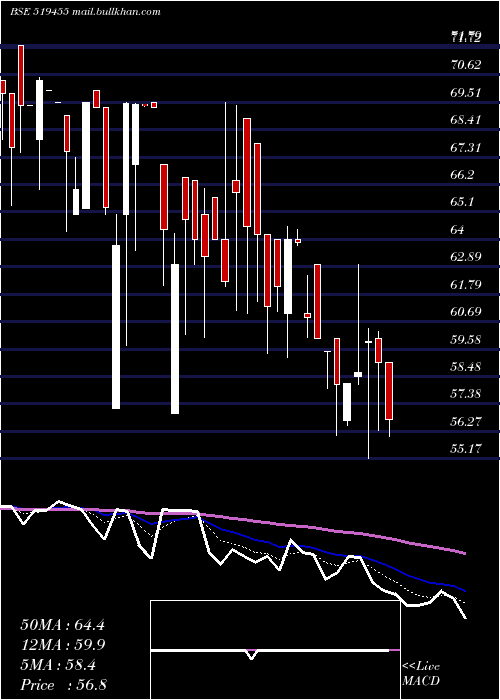Screen dimensions: 500x700
Task: Click the 70.62 price axis label
Action: click(x=466, y=65)
